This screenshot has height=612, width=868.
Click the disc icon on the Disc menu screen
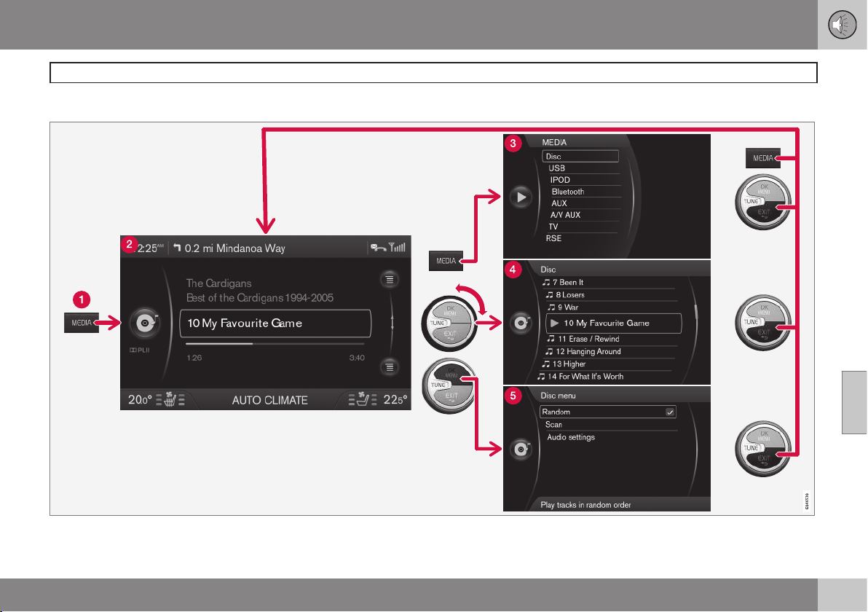pos(521,449)
